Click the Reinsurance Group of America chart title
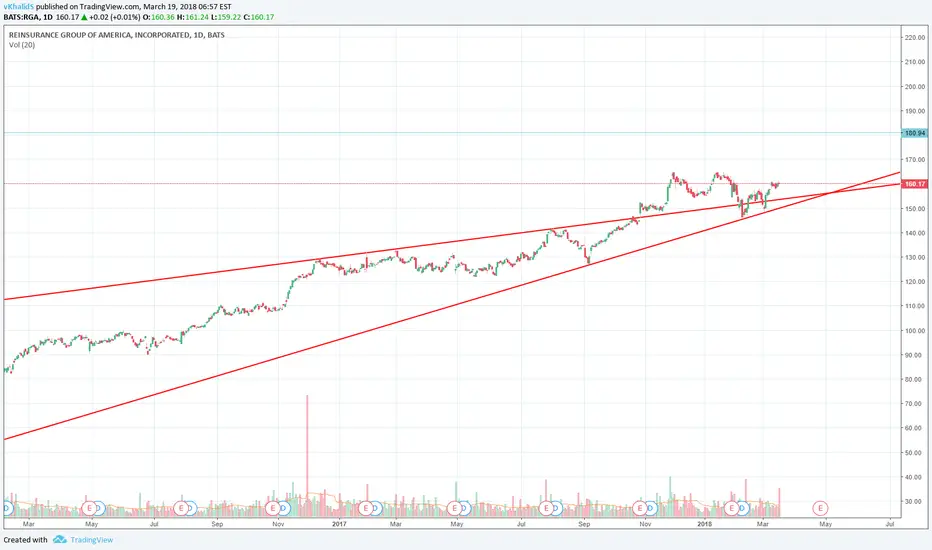This screenshot has width=932, height=550. [116, 35]
